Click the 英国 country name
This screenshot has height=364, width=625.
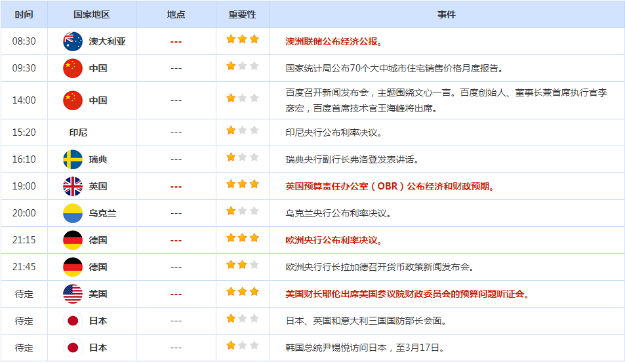(98, 186)
